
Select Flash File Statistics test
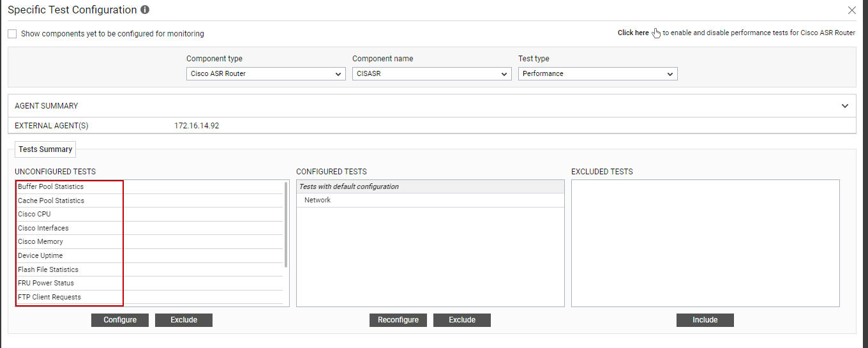coord(150,269)
